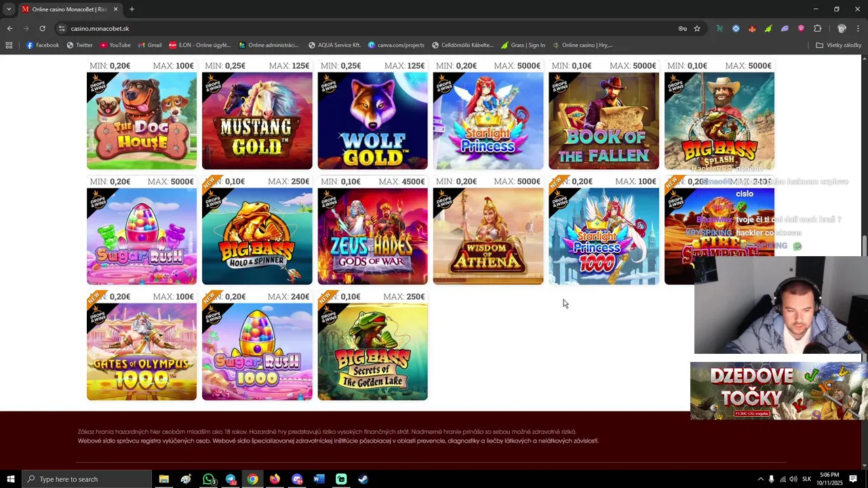Open the Windows notification center

point(853,479)
